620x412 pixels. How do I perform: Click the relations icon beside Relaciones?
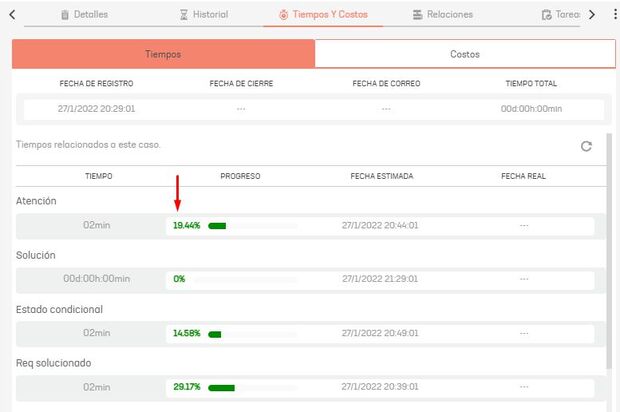point(418,15)
